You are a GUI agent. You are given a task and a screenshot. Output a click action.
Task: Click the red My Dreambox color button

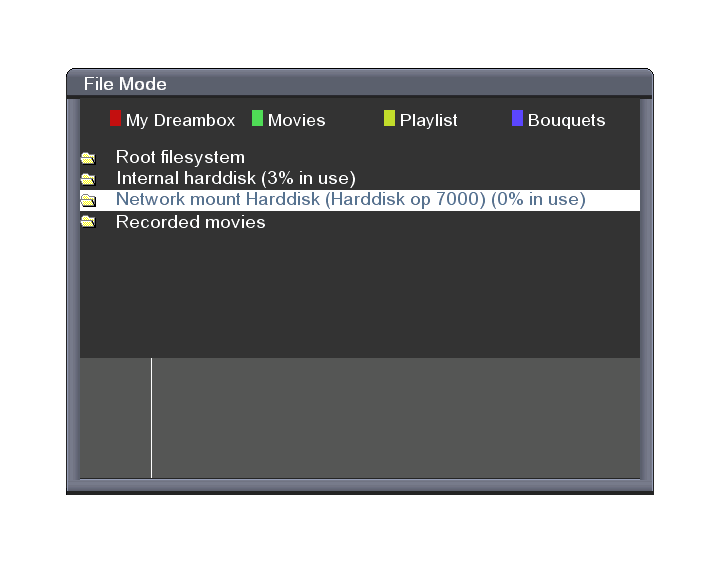115,118
